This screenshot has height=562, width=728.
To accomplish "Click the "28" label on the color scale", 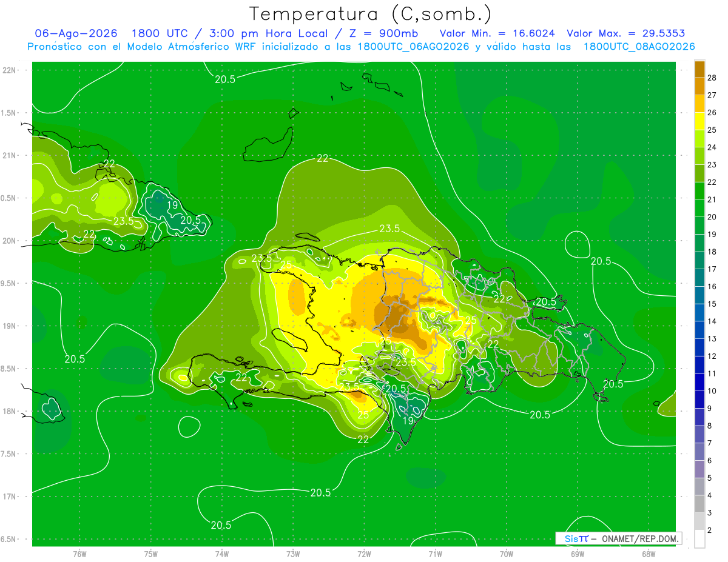I will pos(712,78).
